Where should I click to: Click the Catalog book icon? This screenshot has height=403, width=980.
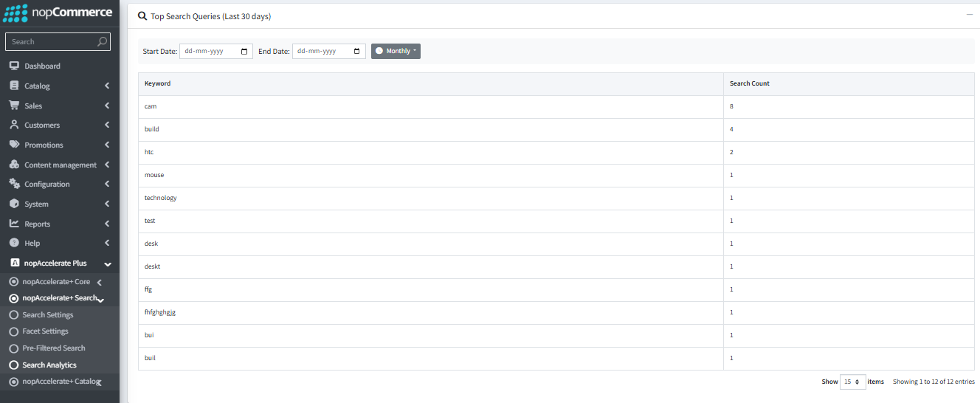pyautogui.click(x=14, y=86)
